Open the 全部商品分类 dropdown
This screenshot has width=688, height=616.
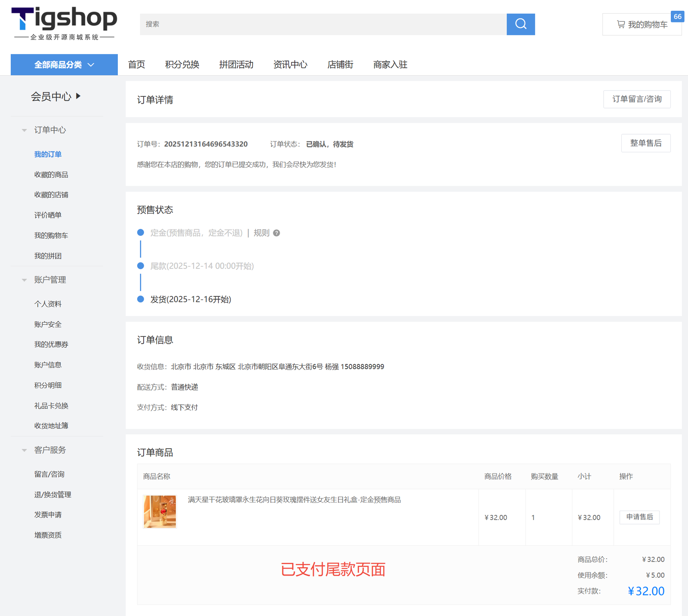pyautogui.click(x=64, y=65)
